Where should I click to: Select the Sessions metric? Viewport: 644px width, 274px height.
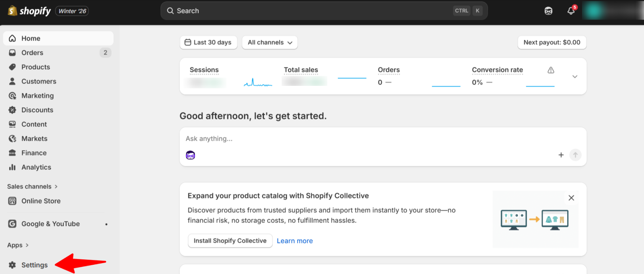coord(204,70)
